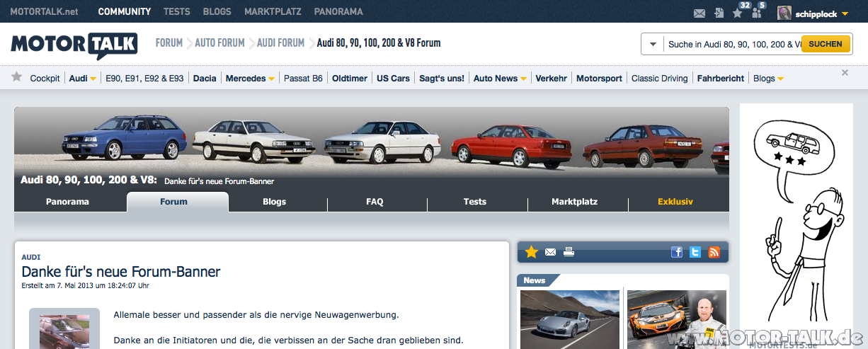Click the News section header
Image resolution: width=868 pixels, height=349 pixels.
(x=535, y=280)
